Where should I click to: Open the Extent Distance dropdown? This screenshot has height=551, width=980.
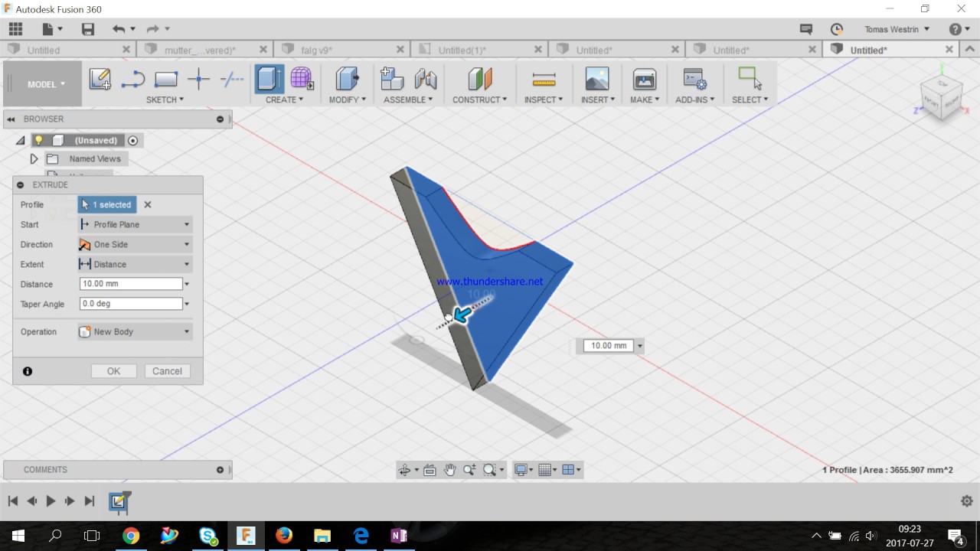[136, 265]
